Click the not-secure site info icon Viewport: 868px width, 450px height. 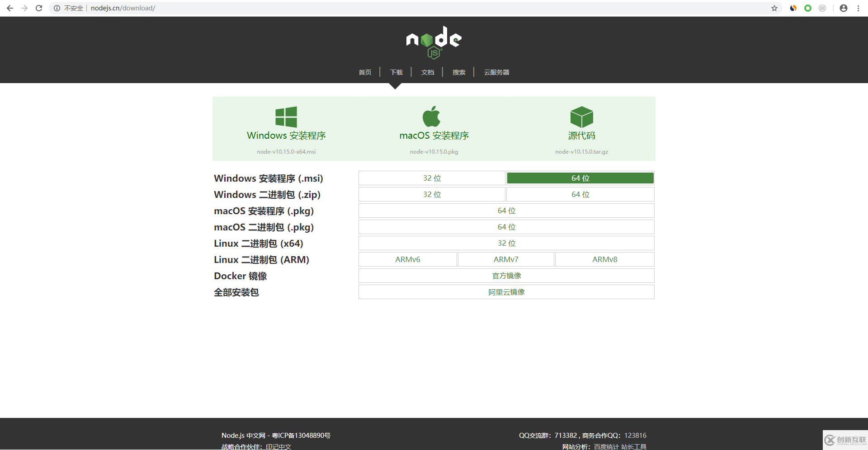(x=57, y=8)
